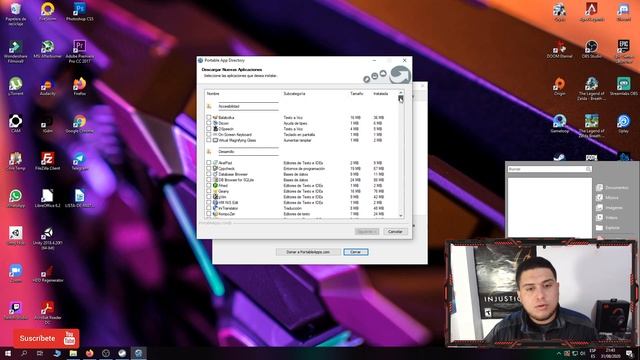
Task: Open Documentos in PortableApps menu
Action: click(x=612, y=188)
